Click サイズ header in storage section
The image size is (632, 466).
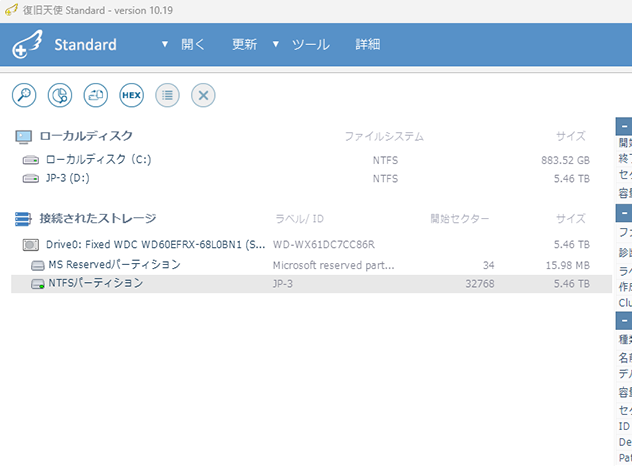click(x=571, y=219)
